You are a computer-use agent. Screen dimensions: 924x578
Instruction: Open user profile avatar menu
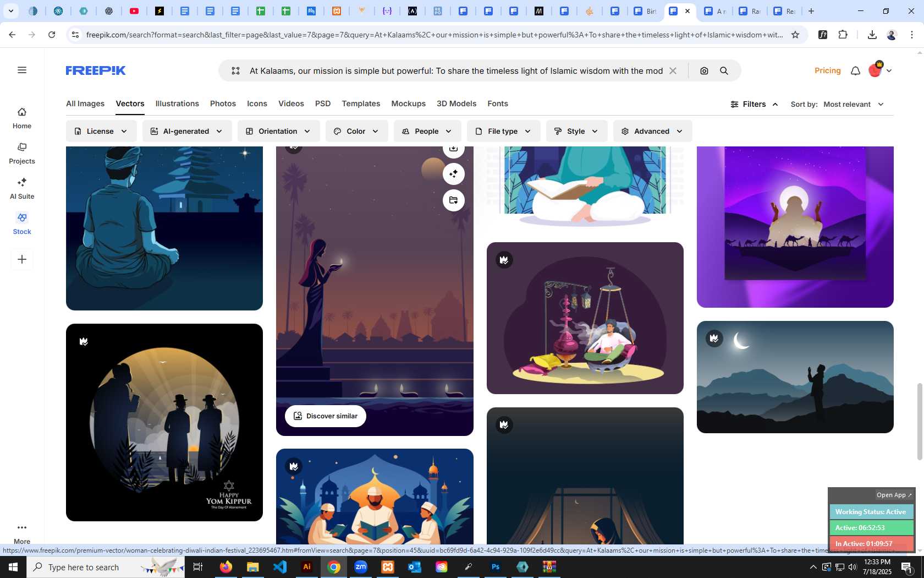[879, 70]
